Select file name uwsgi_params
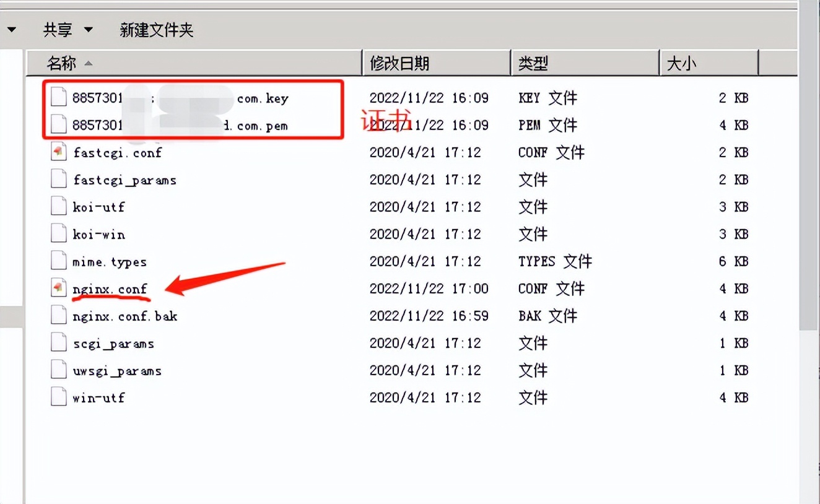 pos(117,371)
